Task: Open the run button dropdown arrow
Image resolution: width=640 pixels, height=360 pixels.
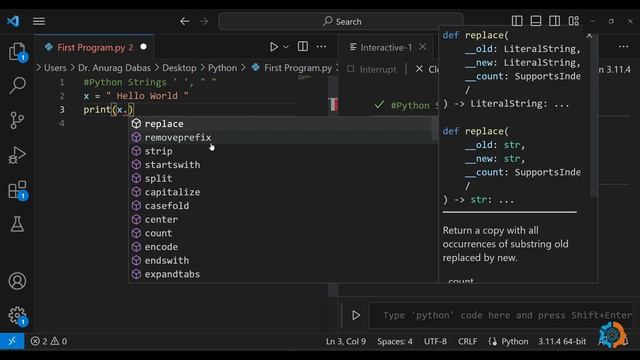Action: click(x=286, y=47)
